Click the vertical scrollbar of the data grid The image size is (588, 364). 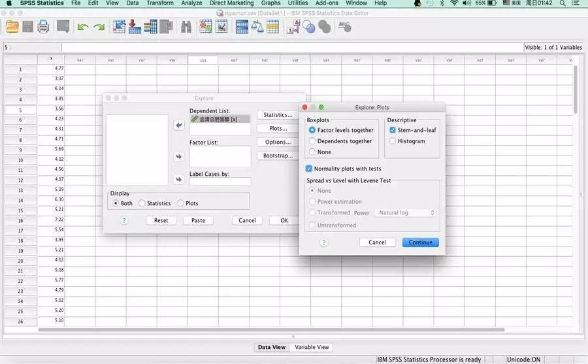point(576,90)
